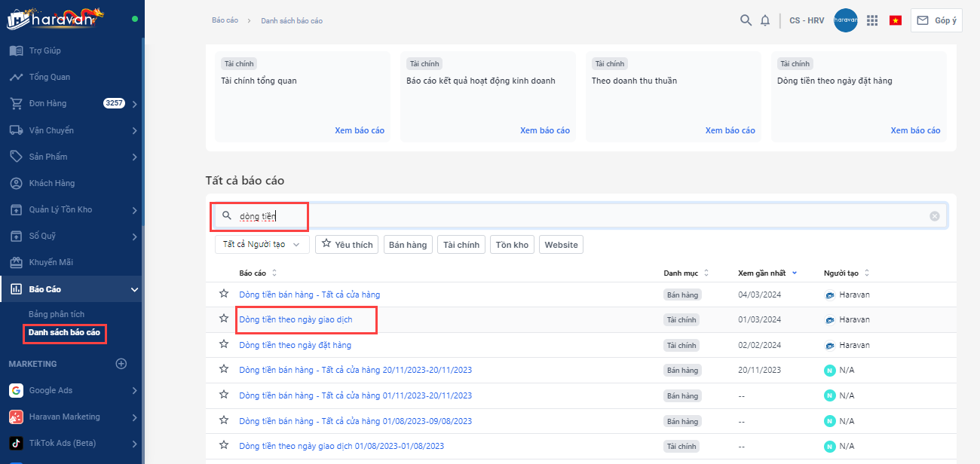Clear the report search field
This screenshot has height=464, width=980.
935,216
